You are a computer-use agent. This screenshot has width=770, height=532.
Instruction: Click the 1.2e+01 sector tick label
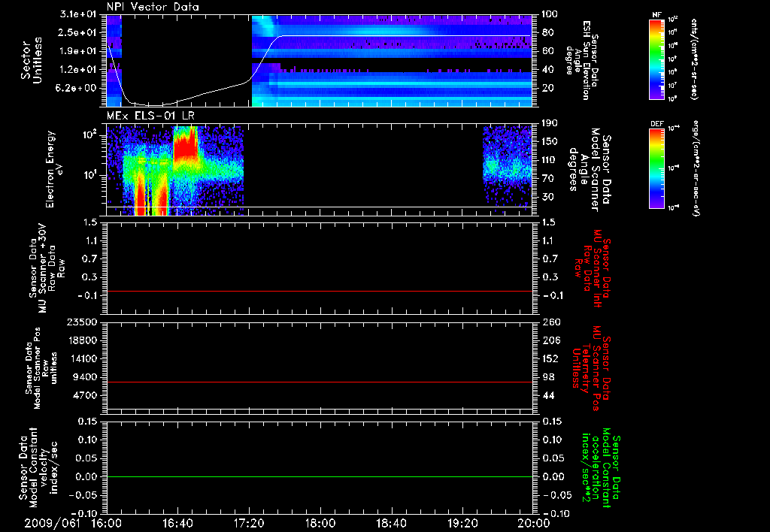click(77, 70)
